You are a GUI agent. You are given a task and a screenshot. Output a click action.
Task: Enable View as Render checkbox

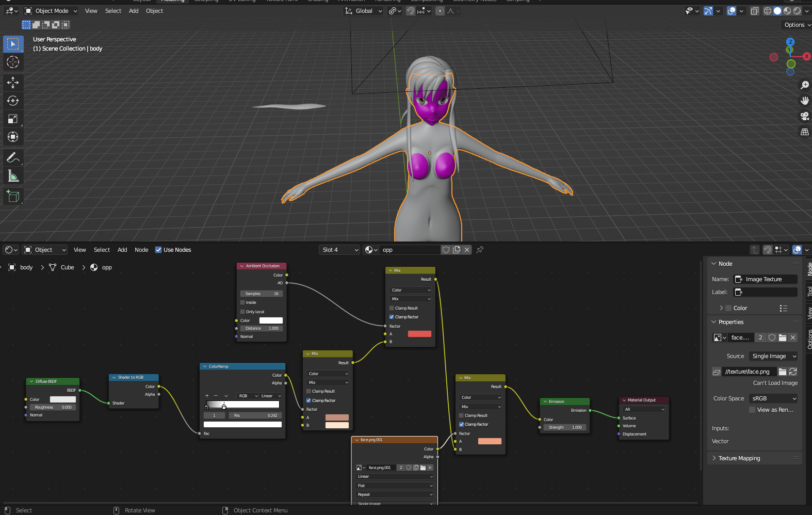(x=752, y=410)
